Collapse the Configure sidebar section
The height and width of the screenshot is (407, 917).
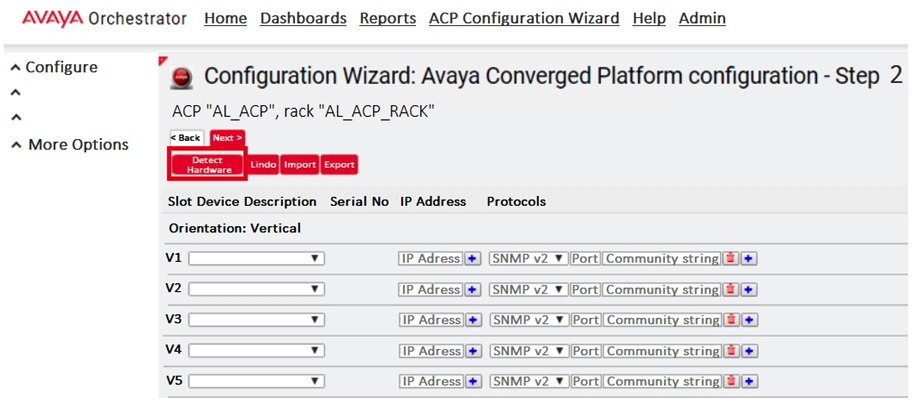pyautogui.click(x=54, y=67)
